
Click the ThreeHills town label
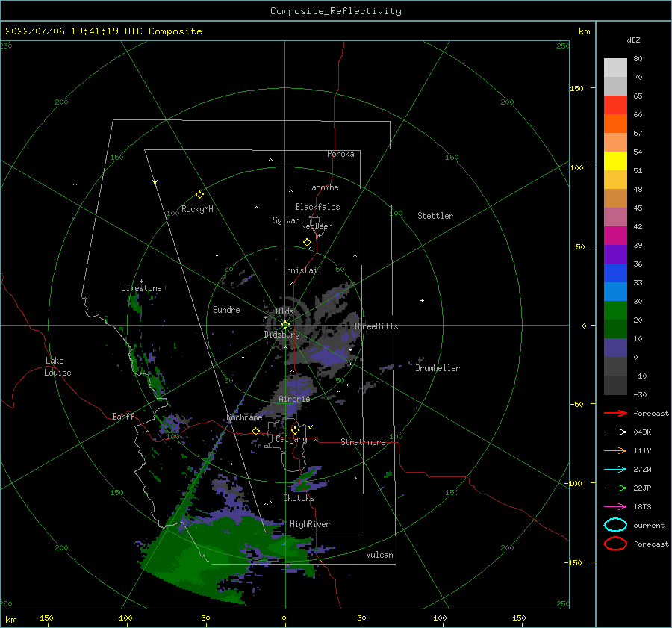(x=376, y=326)
